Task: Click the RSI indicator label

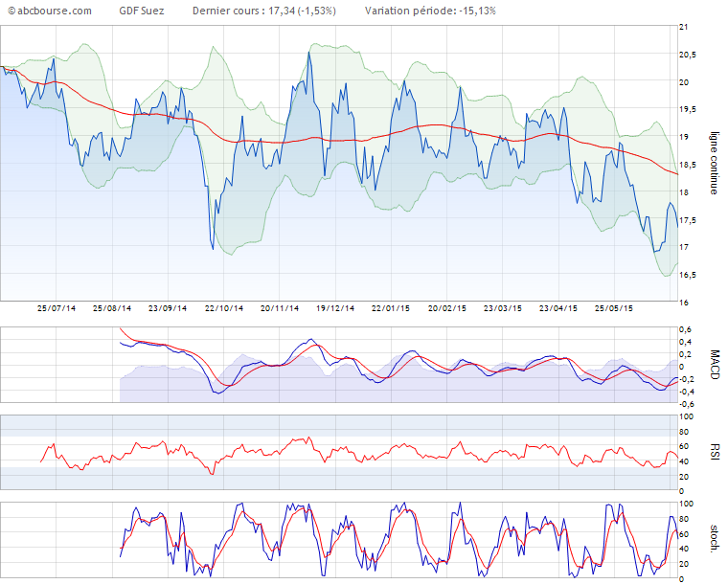Action: point(714,452)
